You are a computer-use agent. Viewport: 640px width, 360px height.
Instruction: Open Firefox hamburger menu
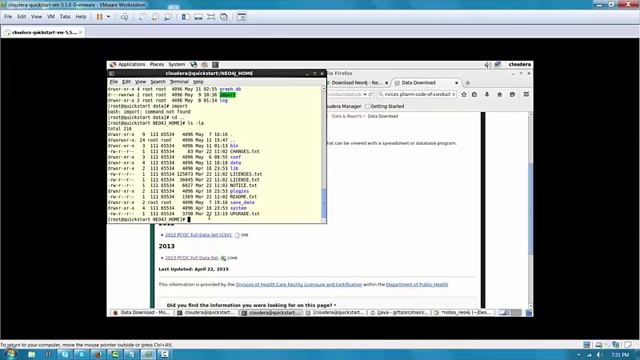tap(527, 94)
